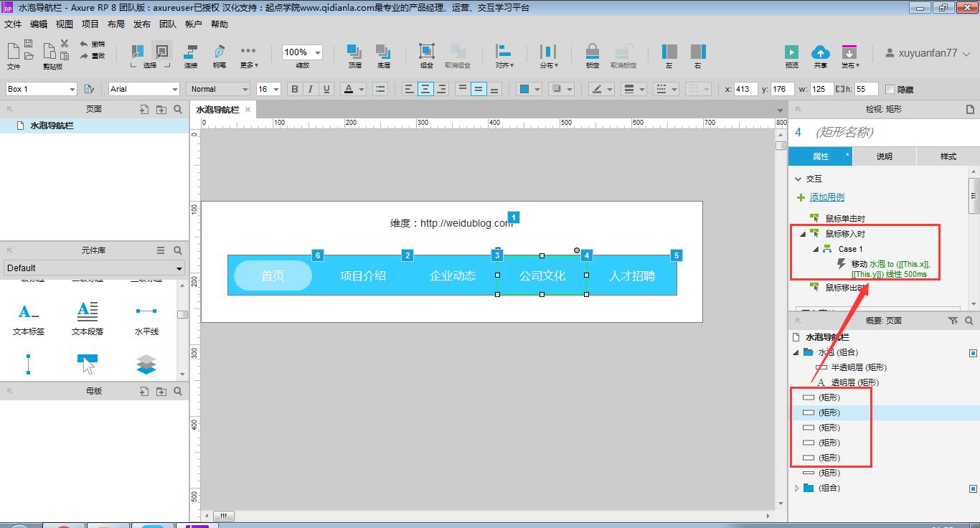
Task: Select the Connect tool (连接)
Action: tap(190, 56)
